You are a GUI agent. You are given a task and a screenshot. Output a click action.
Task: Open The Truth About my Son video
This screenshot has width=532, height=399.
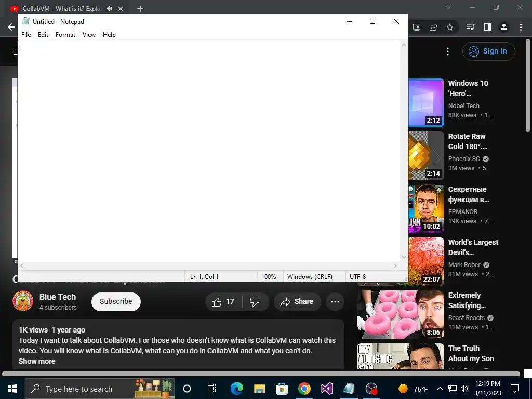click(471, 353)
